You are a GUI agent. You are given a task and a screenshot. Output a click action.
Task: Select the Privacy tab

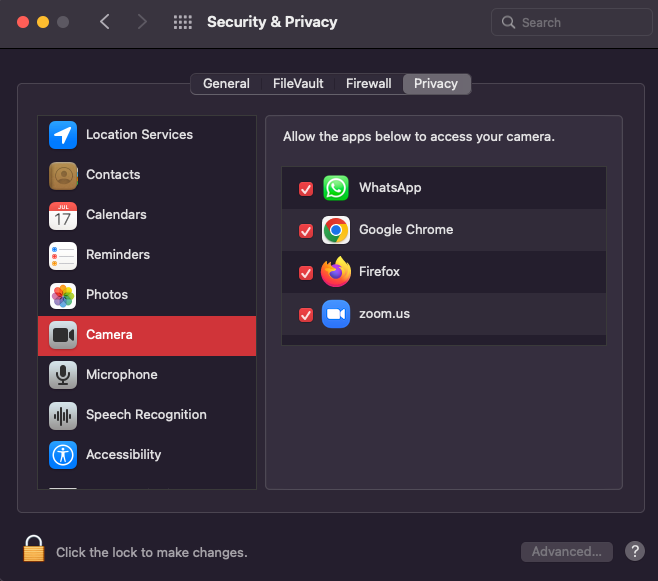436,83
